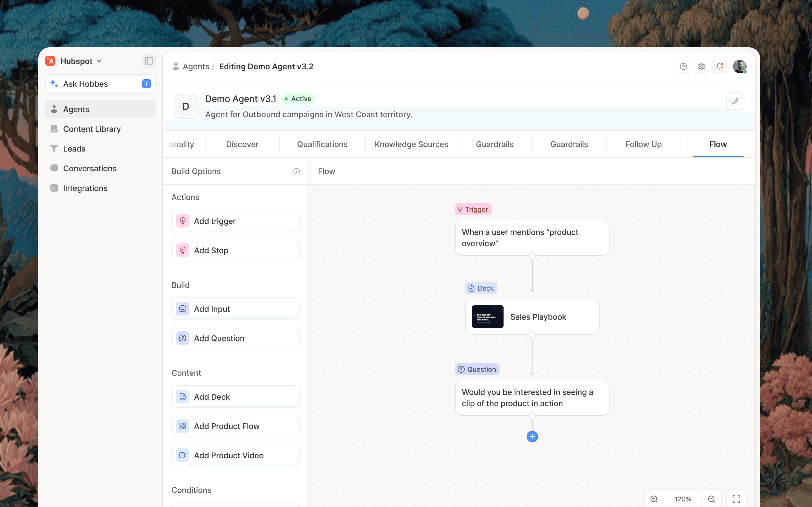Add a step with the blue plus button

click(532, 437)
